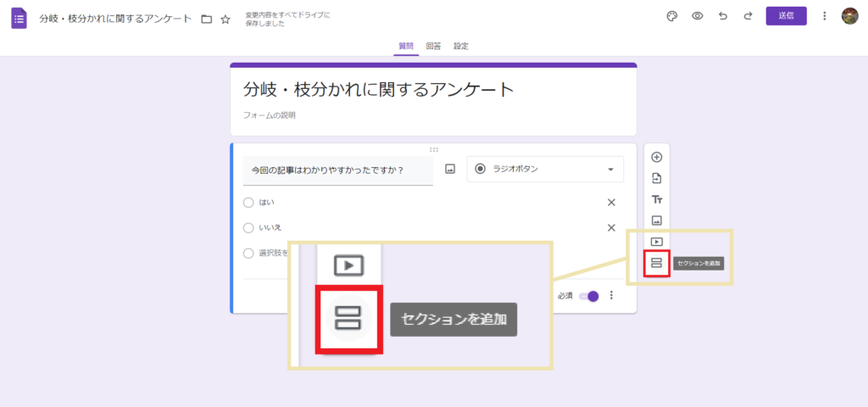Remove the いいえ option
Screen dimensions: 868x407
(x=611, y=227)
